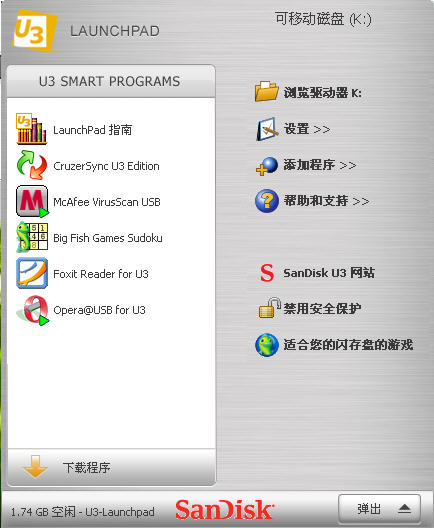Click the Foxit Reader for U3 icon
Screen dimensions: 434x528
point(32,273)
